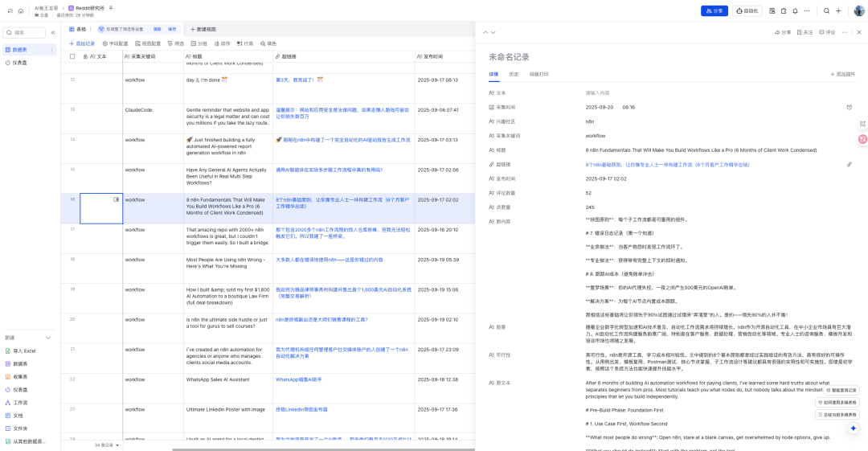Switch to the 排版打印 tab
This screenshot has width=868, height=451.
538,74
